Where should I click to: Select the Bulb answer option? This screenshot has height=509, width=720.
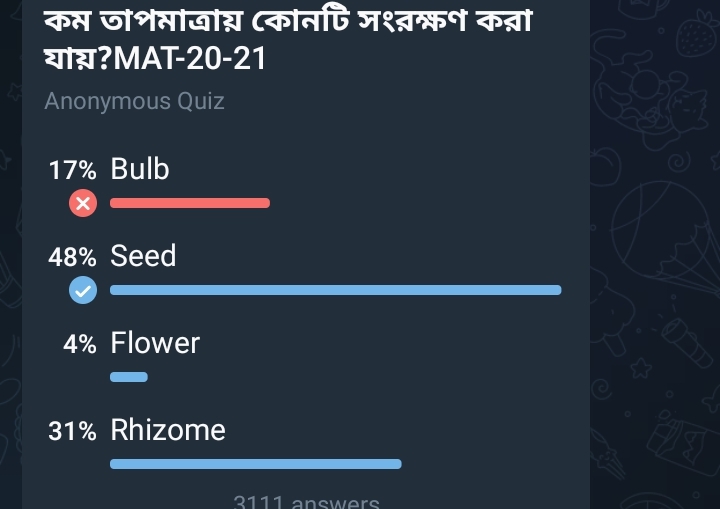(x=140, y=170)
